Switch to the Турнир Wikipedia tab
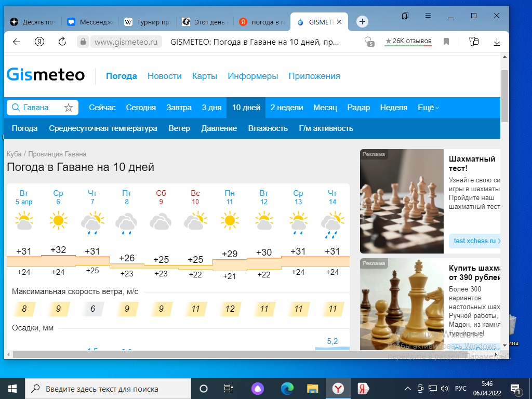 pyautogui.click(x=148, y=22)
